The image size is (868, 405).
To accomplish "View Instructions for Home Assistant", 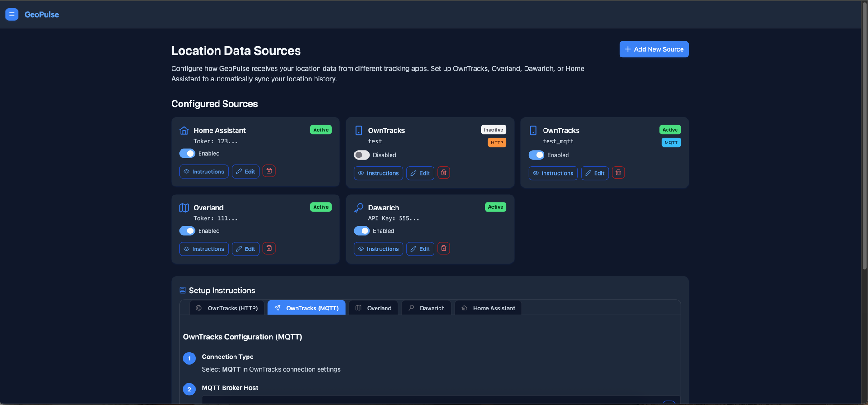I will click(x=204, y=172).
